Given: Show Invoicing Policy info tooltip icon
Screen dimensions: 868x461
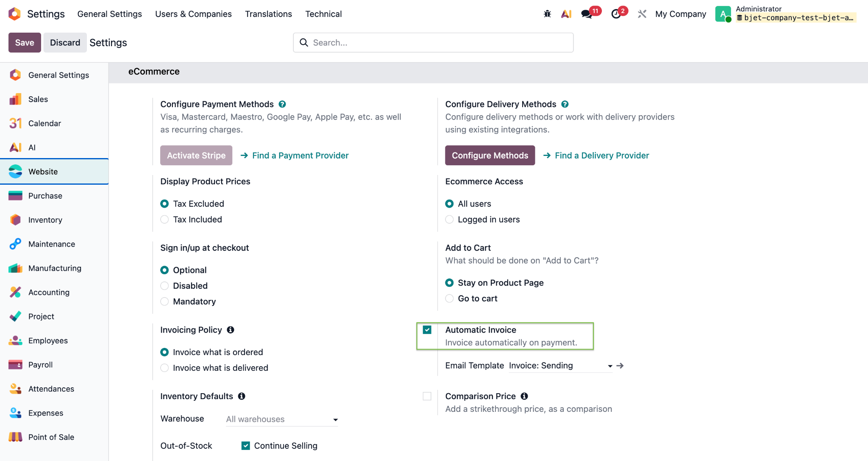Looking at the screenshot, I should coord(231,330).
